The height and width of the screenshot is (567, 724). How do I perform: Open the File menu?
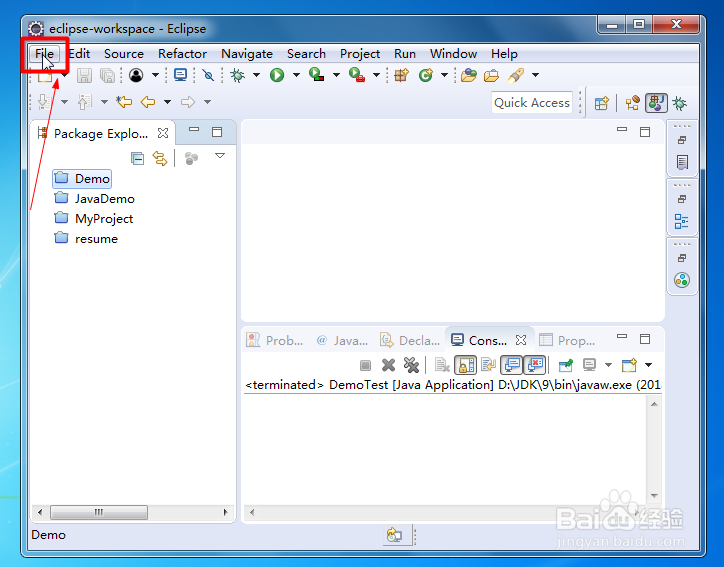click(x=44, y=54)
